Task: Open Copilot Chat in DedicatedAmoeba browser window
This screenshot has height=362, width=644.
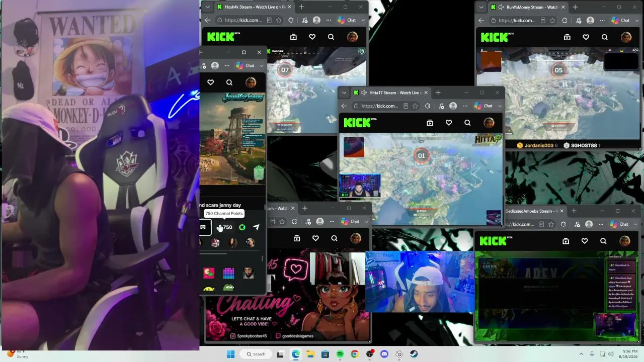Action: pyautogui.click(x=619, y=224)
